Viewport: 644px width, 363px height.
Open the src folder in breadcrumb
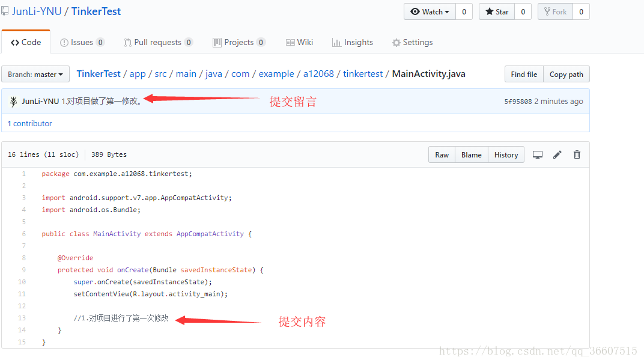(160, 74)
